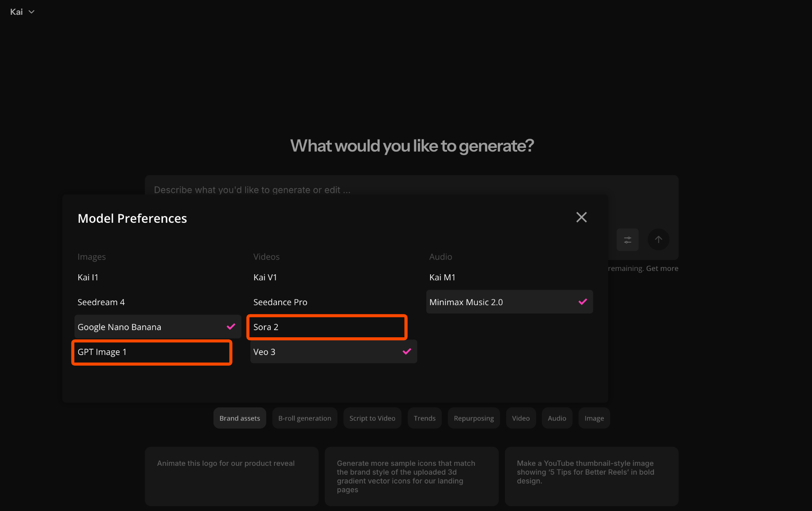Click the Get more credits link

662,268
